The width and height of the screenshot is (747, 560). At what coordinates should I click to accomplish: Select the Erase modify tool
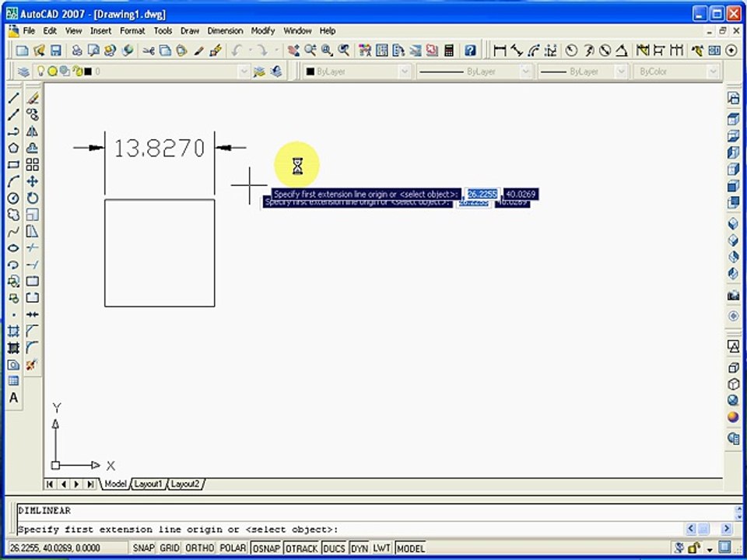33,98
